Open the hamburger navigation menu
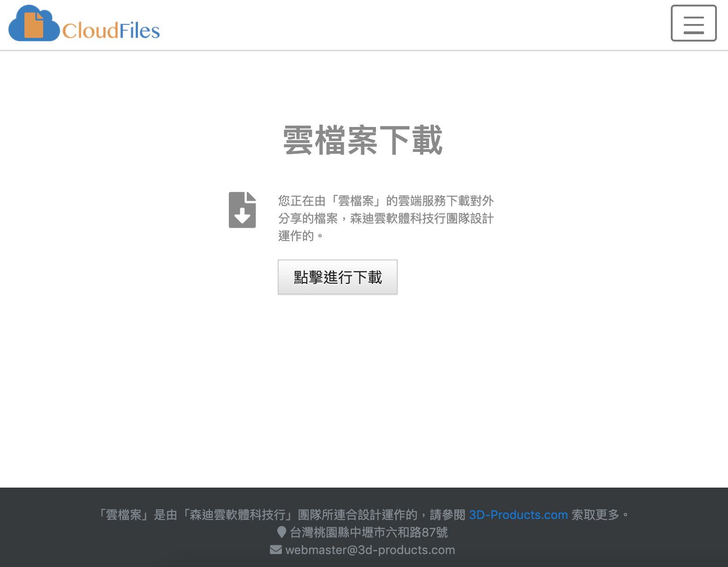This screenshot has width=728, height=567. point(693,24)
